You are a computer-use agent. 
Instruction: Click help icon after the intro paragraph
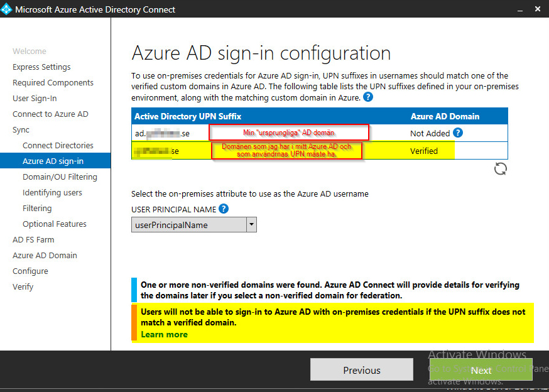368,97
